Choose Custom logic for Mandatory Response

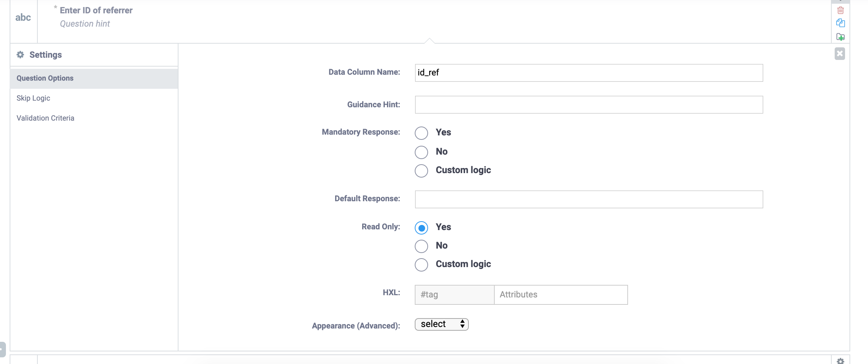[x=421, y=171]
